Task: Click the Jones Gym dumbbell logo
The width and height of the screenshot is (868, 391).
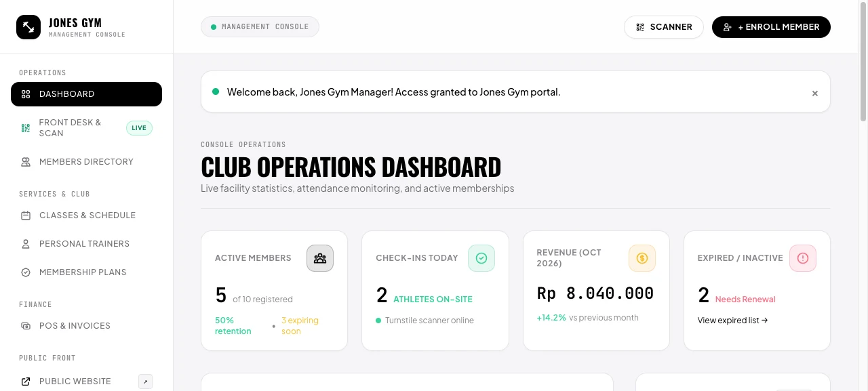Action: 28,27
